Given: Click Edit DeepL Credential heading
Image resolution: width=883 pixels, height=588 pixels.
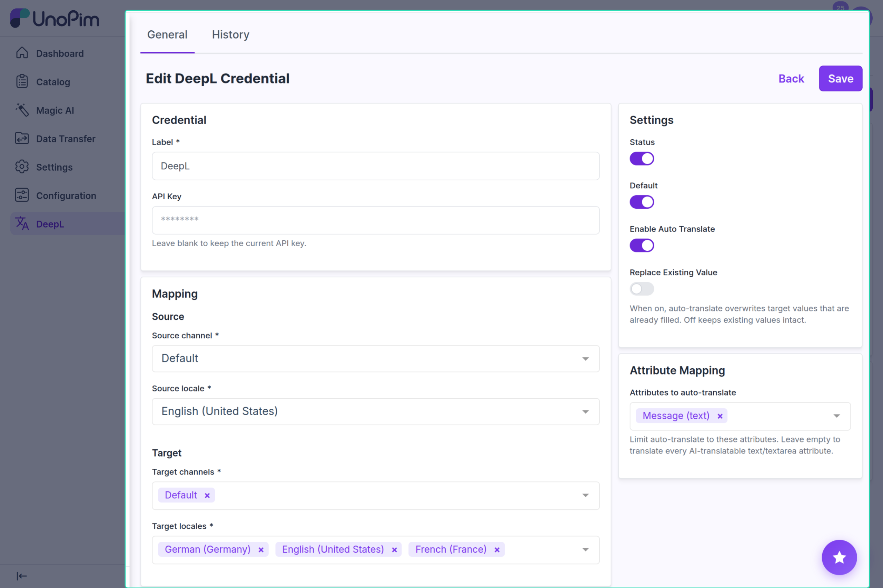Looking at the screenshot, I should pos(217,78).
